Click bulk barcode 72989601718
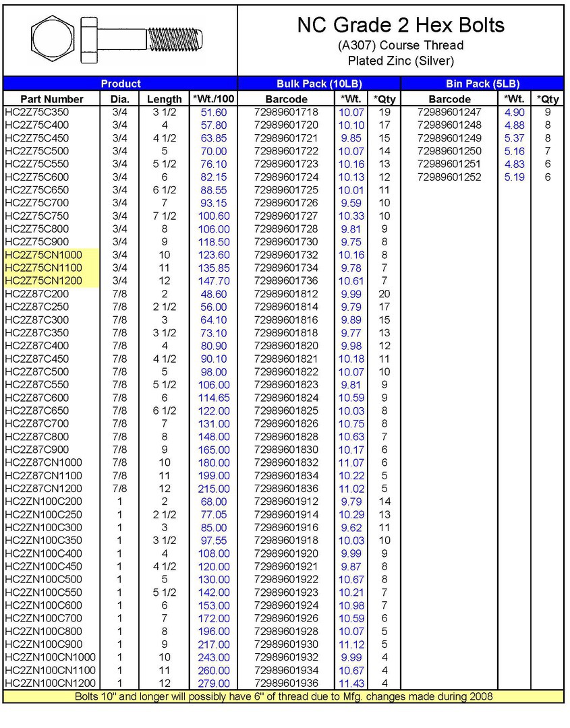Image resolution: width=570 pixels, height=728 pixels. (x=286, y=112)
